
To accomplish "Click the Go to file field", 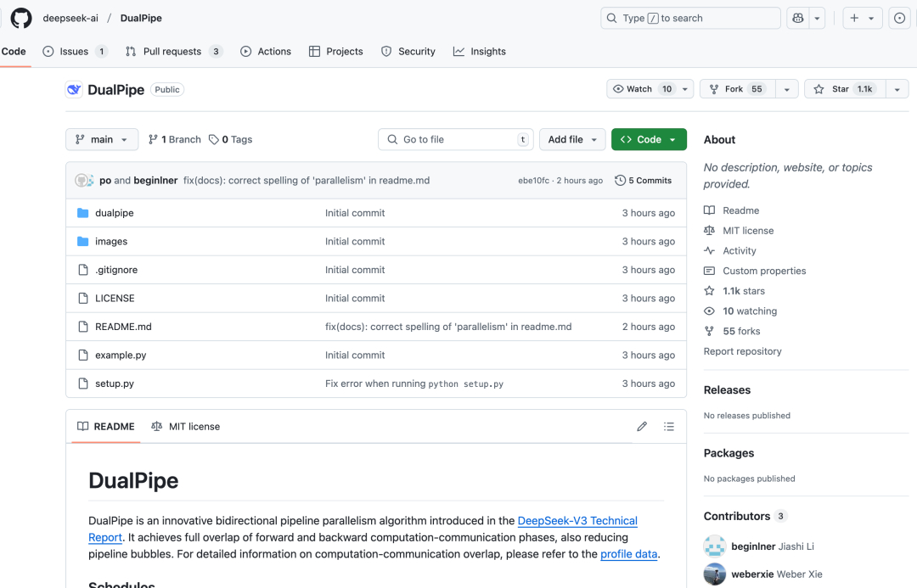I will (x=456, y=140).
